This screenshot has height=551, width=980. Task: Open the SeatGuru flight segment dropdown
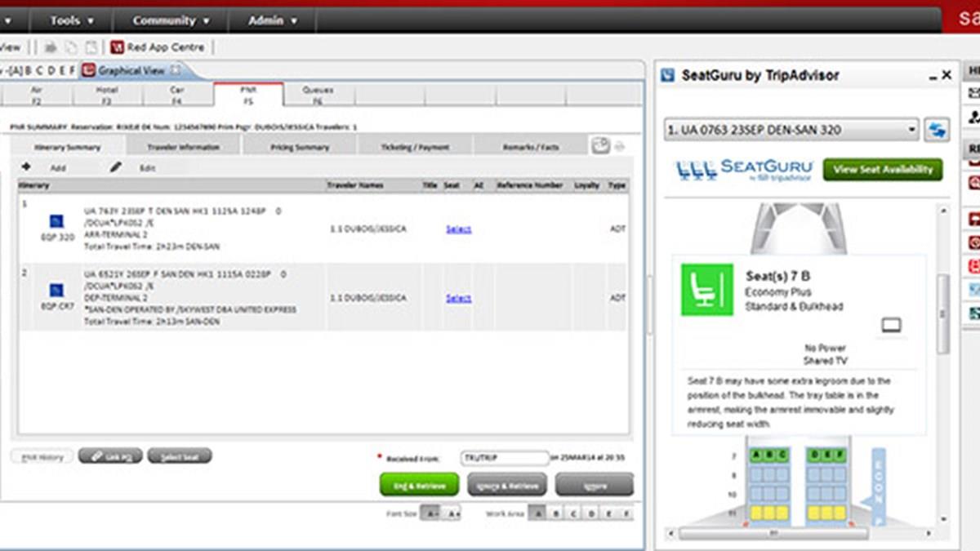click(x=792, y=130)
